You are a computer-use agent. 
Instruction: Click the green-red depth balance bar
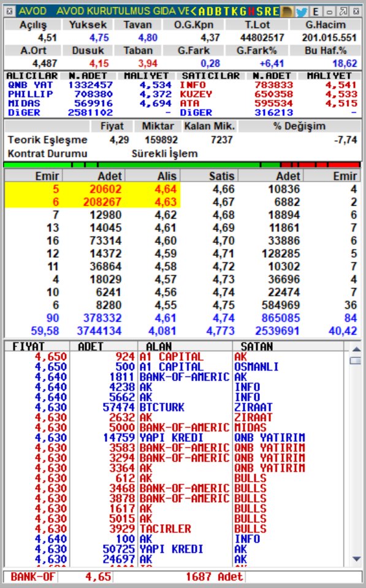pos(181,164)
